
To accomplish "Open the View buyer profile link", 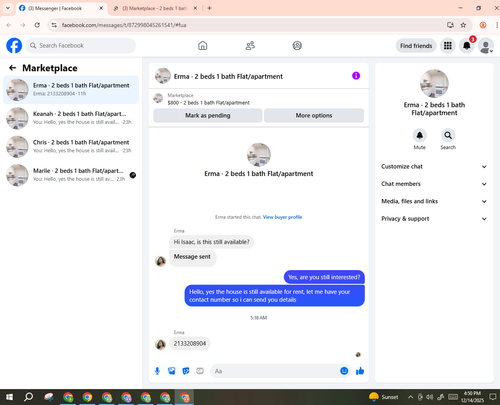I will (282, 217).
